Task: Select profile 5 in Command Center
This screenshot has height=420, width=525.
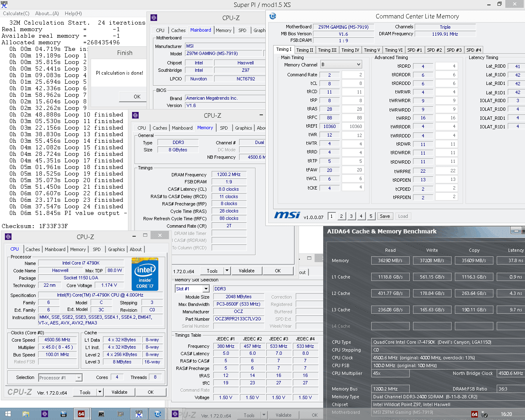Action: pyautogui.click(x=371, y=216)
